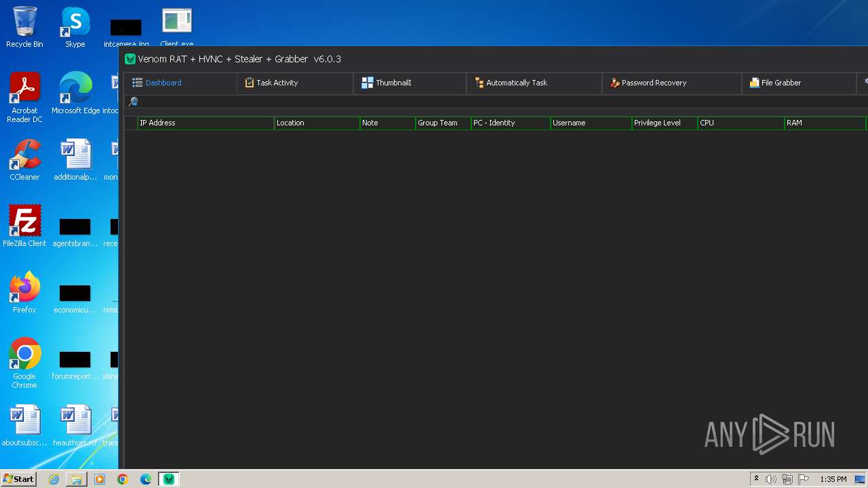Select the Venom RAT taskbar button
Viewport: 868px width, 488px height.
coord(169,479)
